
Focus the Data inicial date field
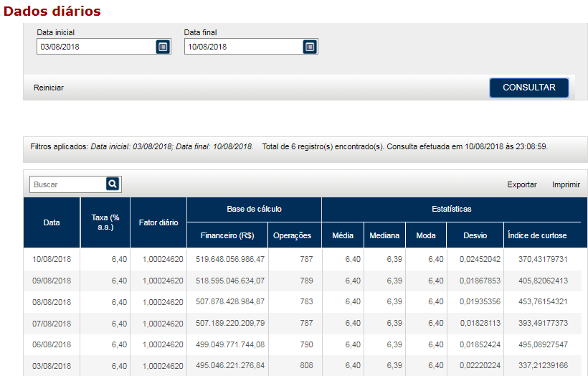(x=95, y=47)
